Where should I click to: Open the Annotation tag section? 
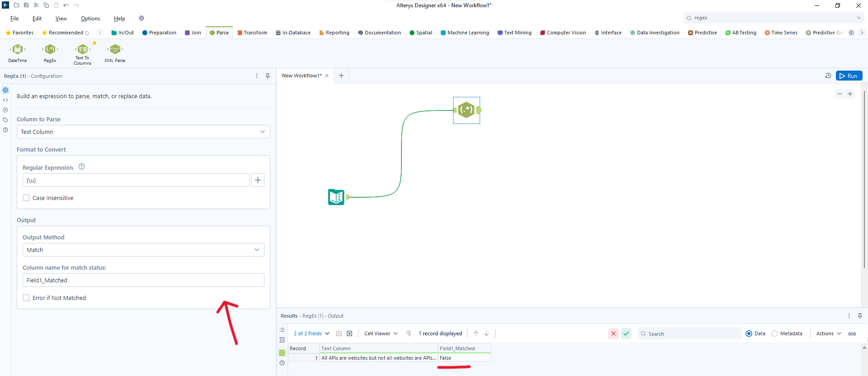click(5, 120)
